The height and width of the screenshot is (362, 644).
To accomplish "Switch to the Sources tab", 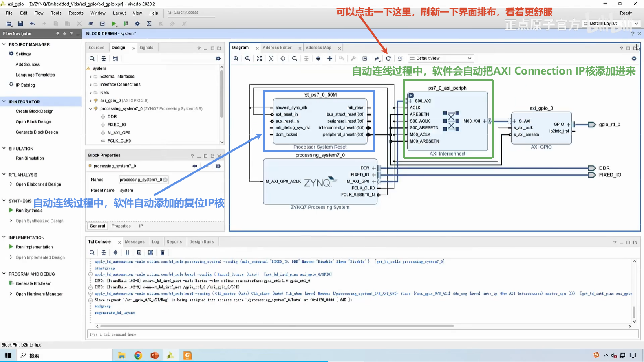I will [x=97, y=48].
